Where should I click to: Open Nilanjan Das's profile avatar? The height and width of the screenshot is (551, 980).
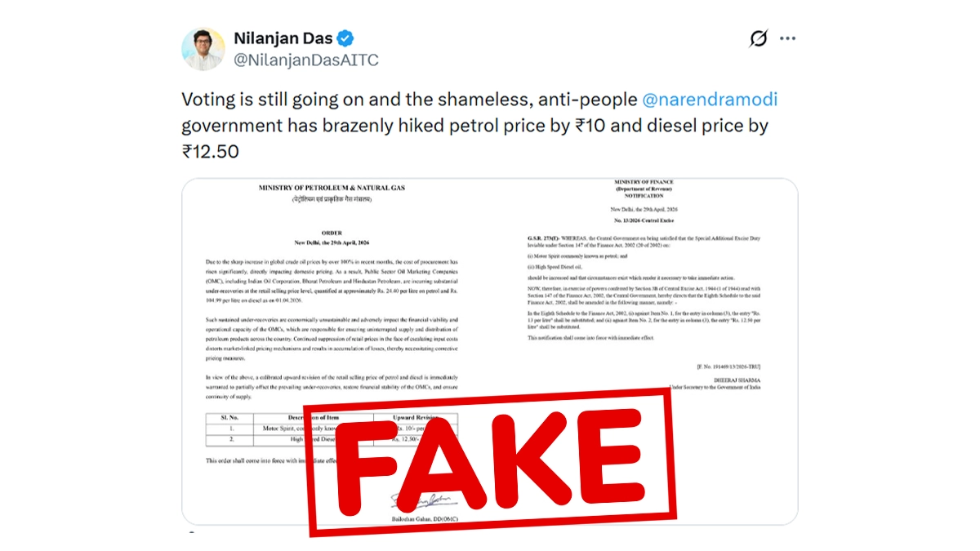tap(203, 49)
